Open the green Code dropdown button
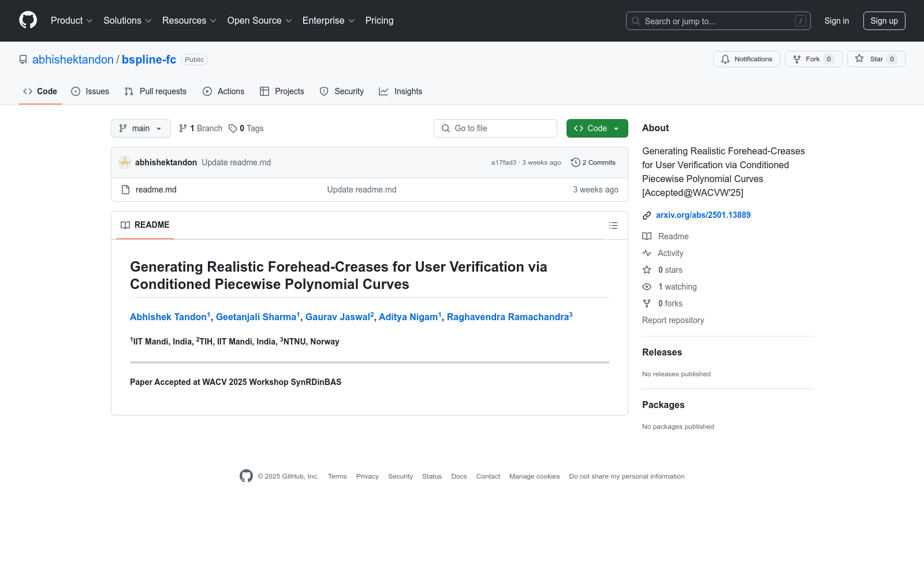 pos(597,128)
